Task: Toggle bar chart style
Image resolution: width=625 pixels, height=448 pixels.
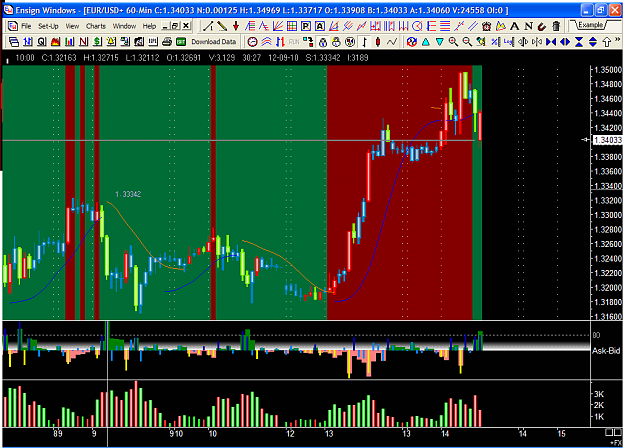Action: click(x=364, y=42)
